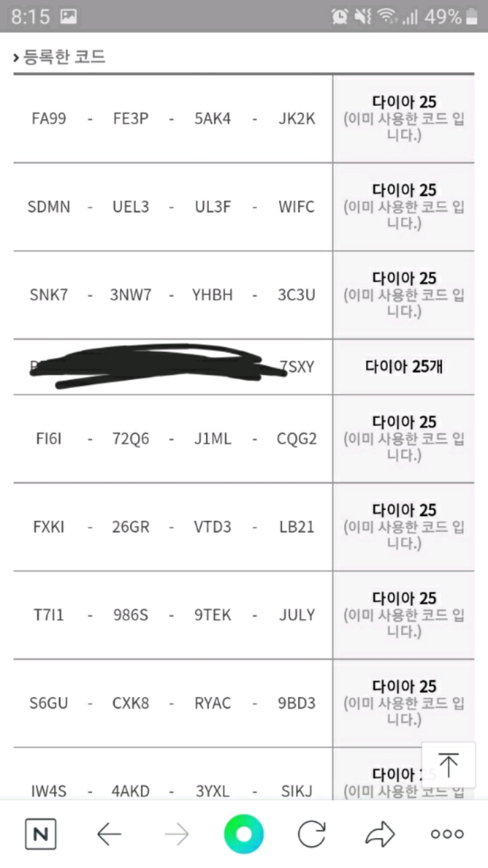Viewport: 488px width, 868px height.
Task: Open the three-dot more menu
Action: [447, 834]
